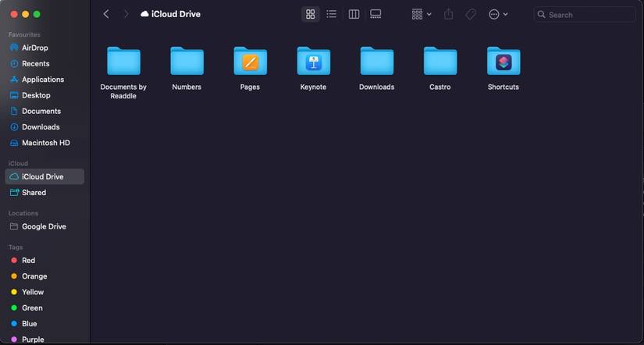Switch to icon grid view

[x=311, y=14]
